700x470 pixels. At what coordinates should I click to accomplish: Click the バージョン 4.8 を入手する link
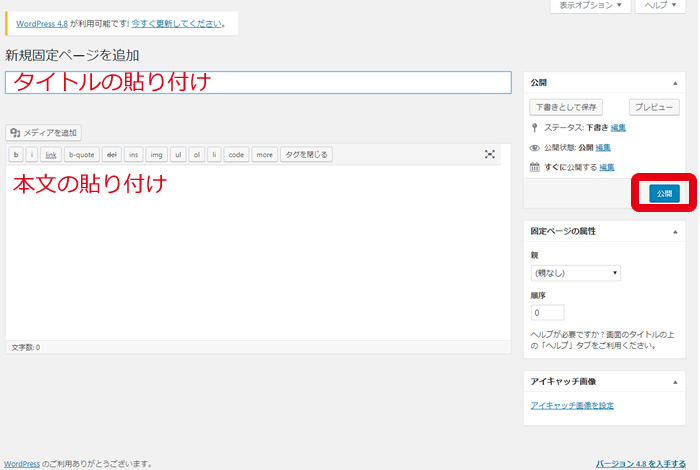[x=641, y=464]
